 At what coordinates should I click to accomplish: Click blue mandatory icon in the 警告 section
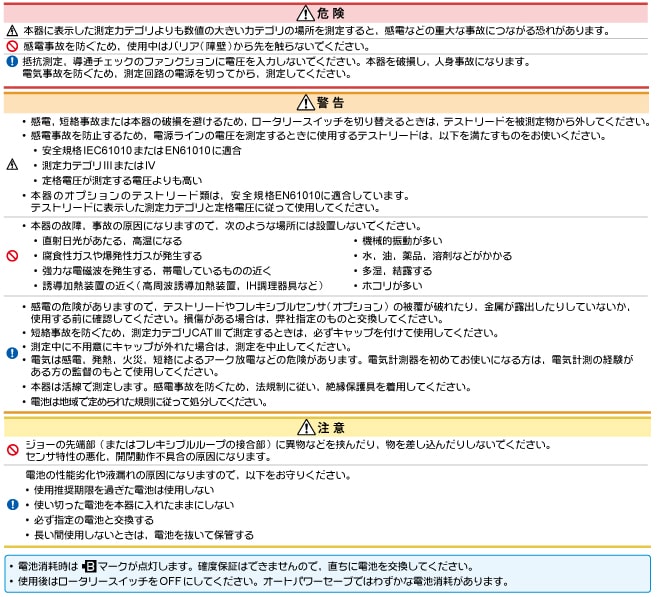click(x=12, y=351)
